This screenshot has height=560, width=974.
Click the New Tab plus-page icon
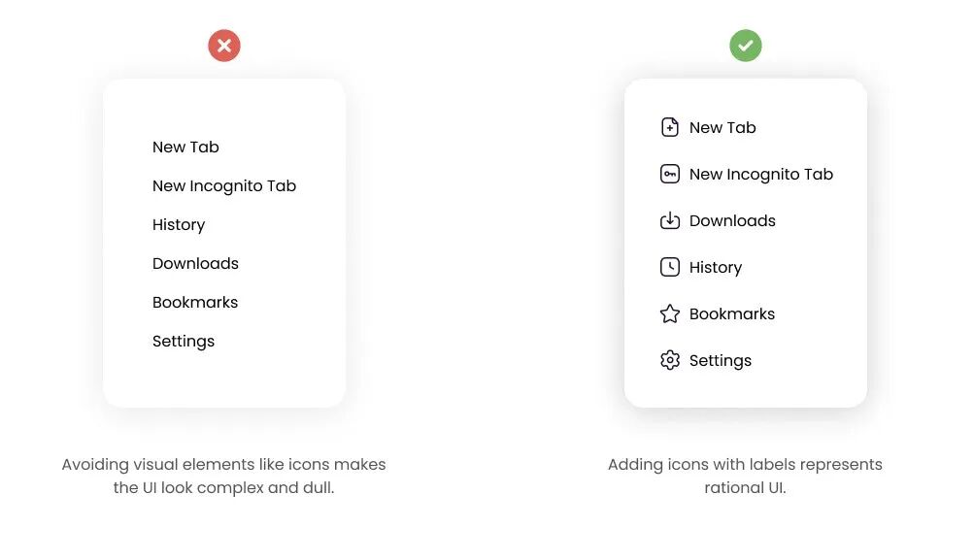[669, 127]
